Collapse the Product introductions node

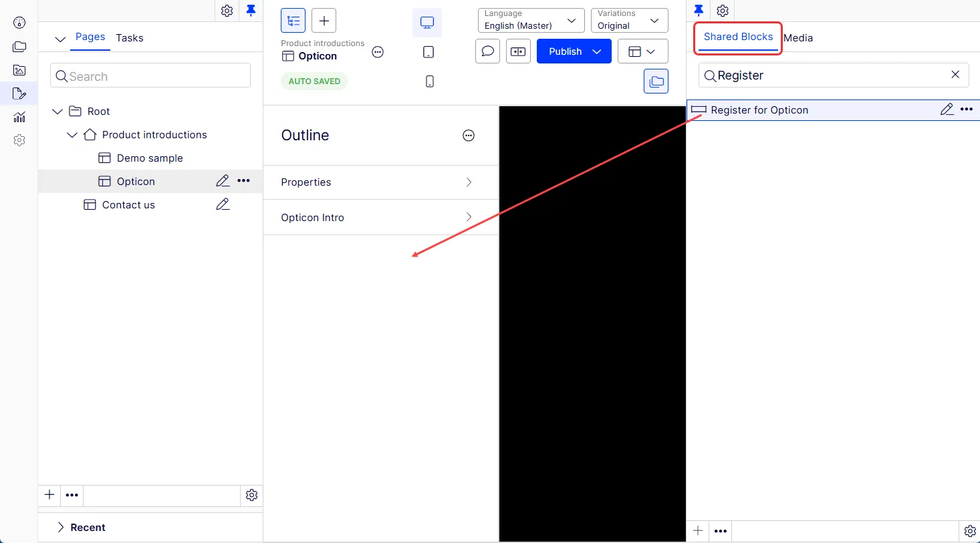[72, 135]
